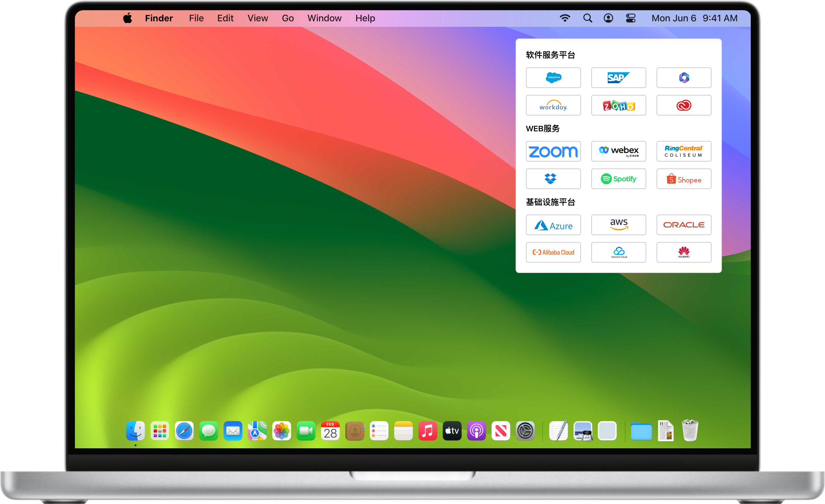Open Photos in the Dock
Image resolution: width=825 pixels, height=504 pixels.
point(282,431)
